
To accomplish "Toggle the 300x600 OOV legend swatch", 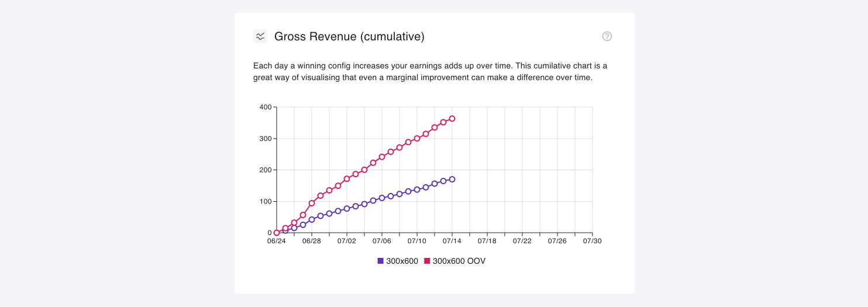I will 427,261.
